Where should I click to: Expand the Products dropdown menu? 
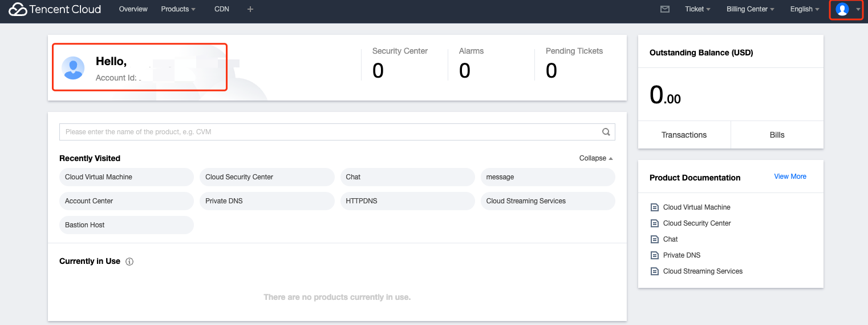(178, 9)
